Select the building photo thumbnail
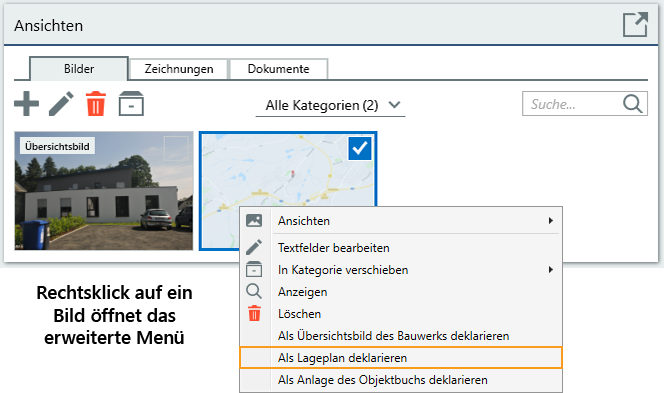Screen dimensions: 664x393 pos(104,191)
